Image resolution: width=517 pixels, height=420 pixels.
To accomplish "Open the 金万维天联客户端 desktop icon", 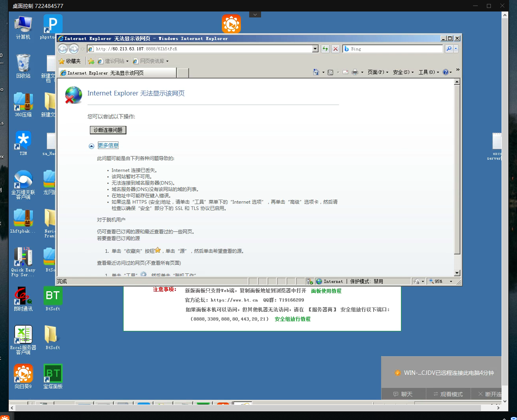I will 23,184.
